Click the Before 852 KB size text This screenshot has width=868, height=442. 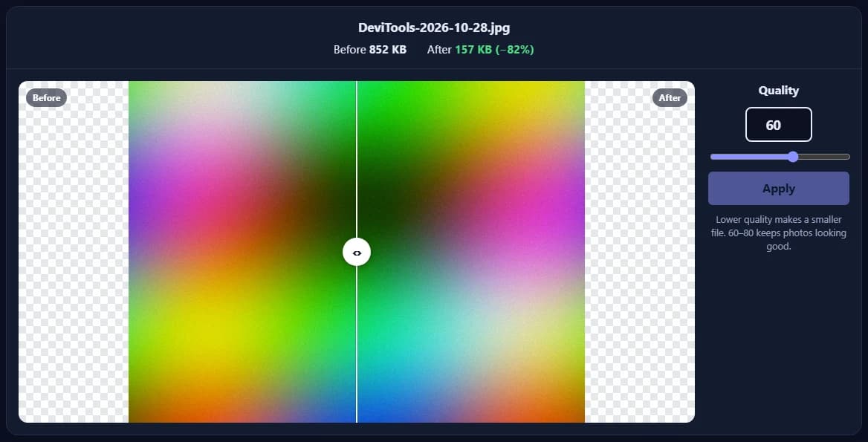pos(370,50)
